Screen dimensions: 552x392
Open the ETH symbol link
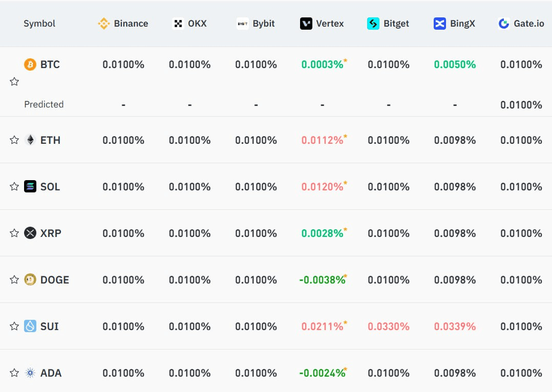[50, 140]
